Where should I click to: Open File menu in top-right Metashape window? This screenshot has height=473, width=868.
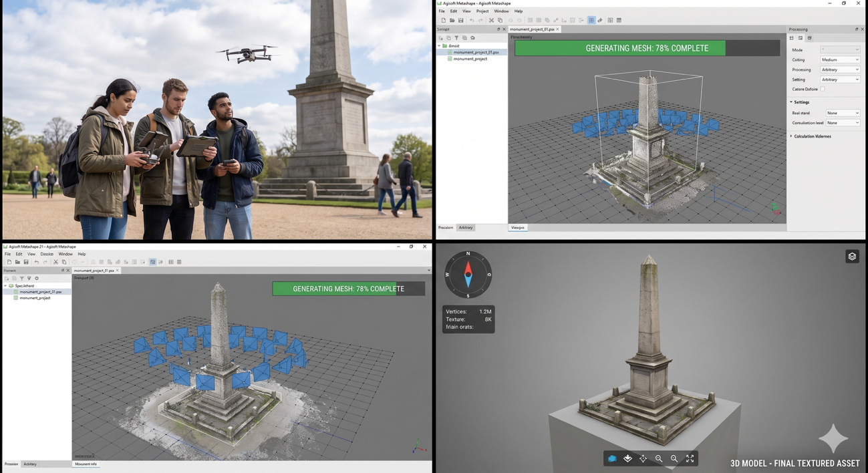point(442,11)
